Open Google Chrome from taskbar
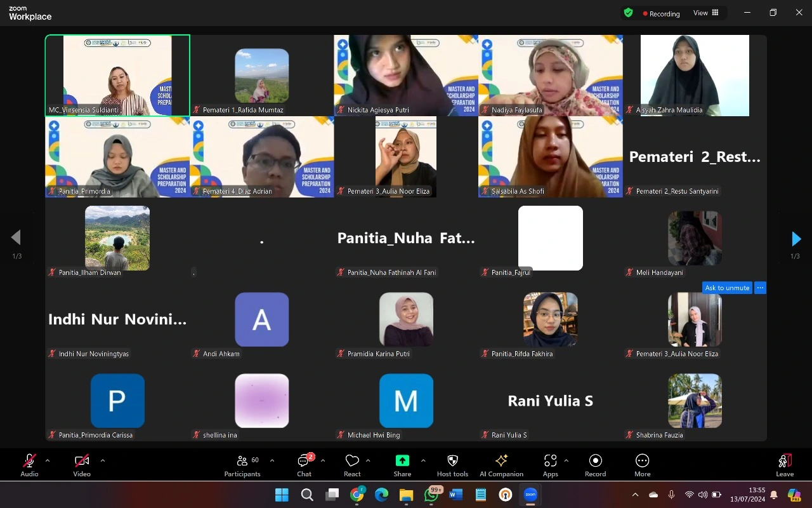This screenshot has width=812, height=508. (357, 495)
